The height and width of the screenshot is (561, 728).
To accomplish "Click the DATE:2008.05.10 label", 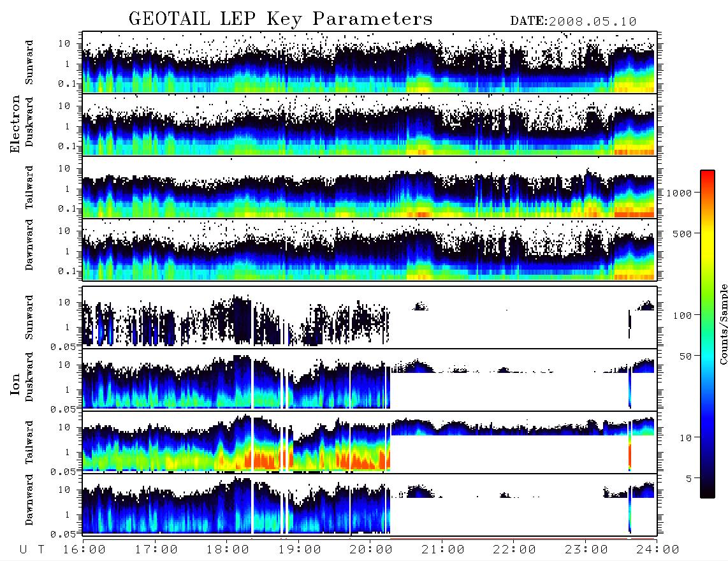I will [x=573, y=21].
